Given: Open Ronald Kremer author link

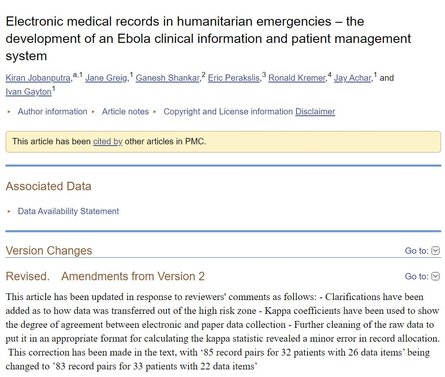Looking at the screenshot, I should [297, 78].
